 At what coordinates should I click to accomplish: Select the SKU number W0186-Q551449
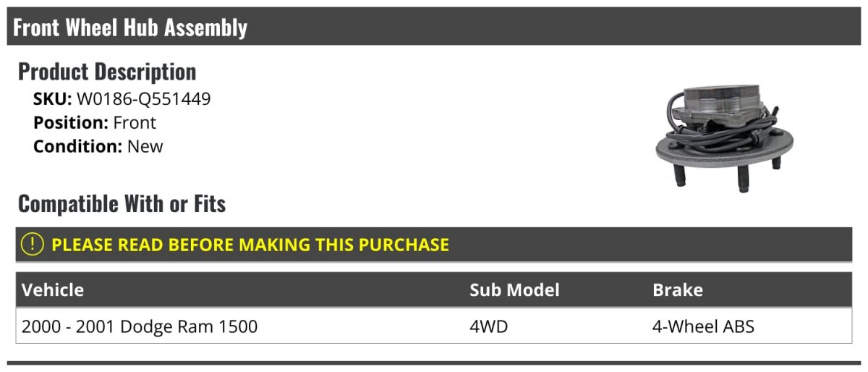coord(143,99)
